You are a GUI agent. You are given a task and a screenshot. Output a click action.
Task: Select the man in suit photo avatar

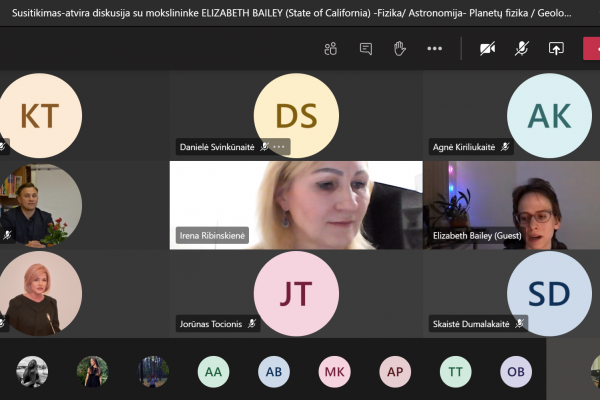tap(40, 205)
